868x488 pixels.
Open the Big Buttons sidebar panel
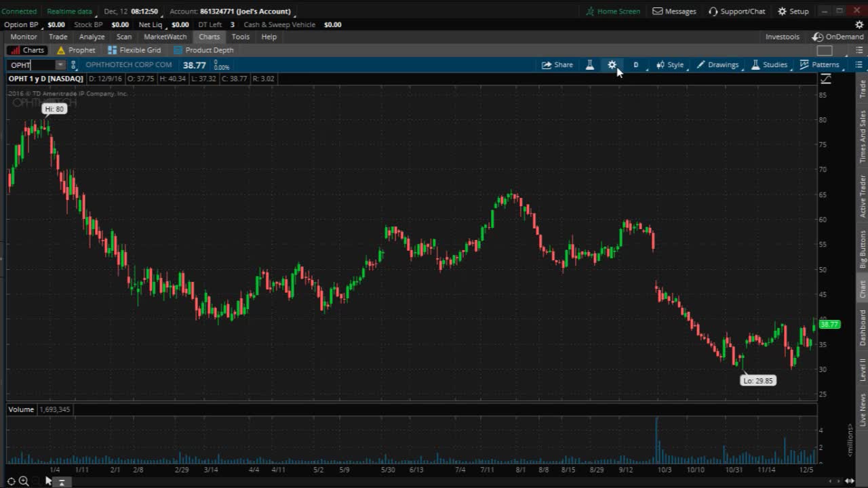[863, 249]
